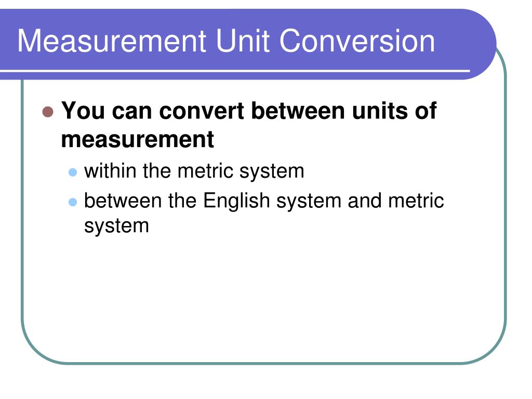The height and width of the screenshot is (399, 532).
Task: Click the purple title banner's rounded right end
Action: (482, 44)
